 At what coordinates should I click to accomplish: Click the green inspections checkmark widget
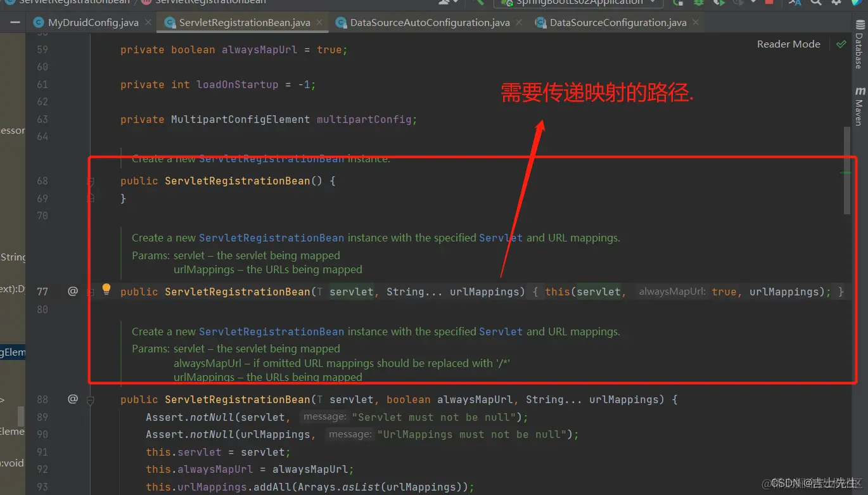841,44
